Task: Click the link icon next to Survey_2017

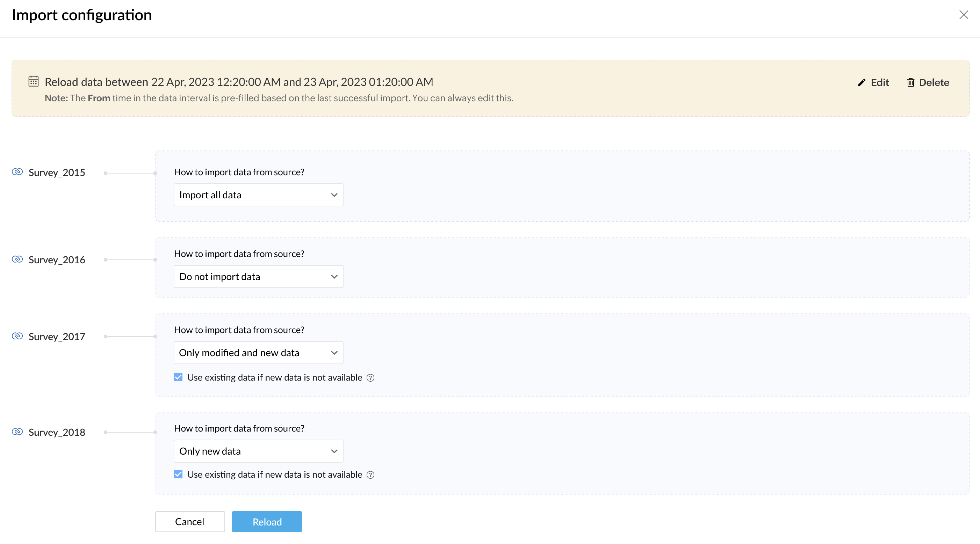Action: click(x=17, y=336)
